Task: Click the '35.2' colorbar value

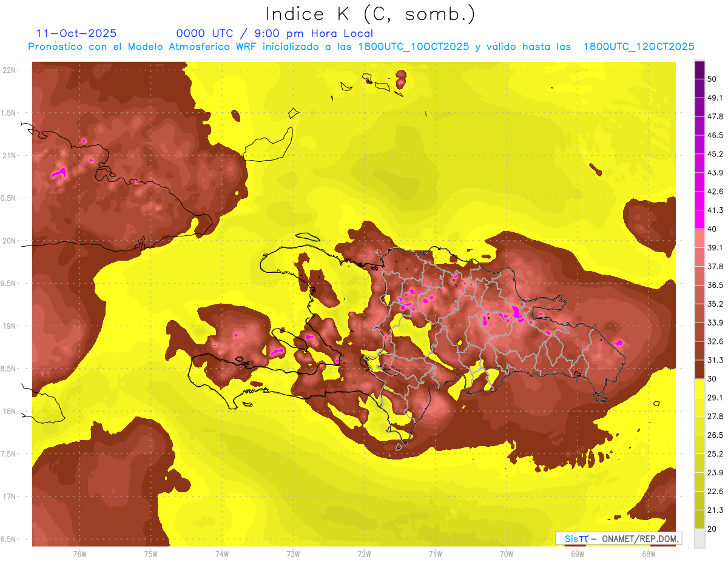Action: [x=715, y=304]
